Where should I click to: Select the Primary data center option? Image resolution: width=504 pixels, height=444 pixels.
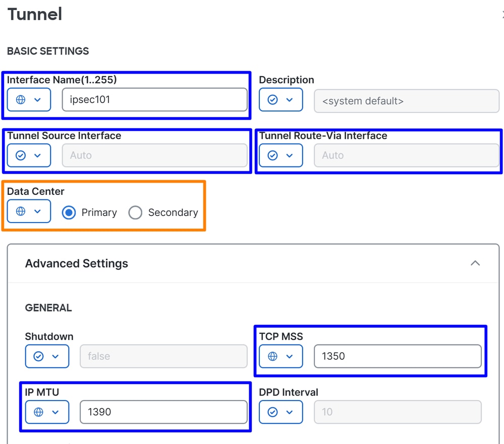point(69,212)
